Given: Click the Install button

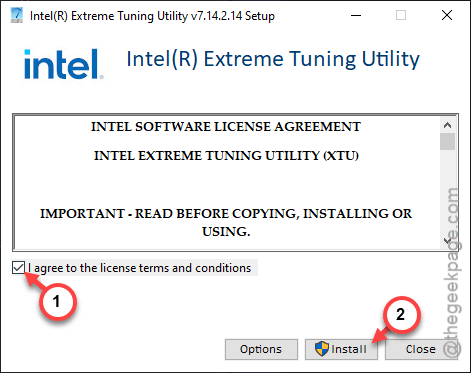Looking at the screenshot, I should click(x=341, y=349).
